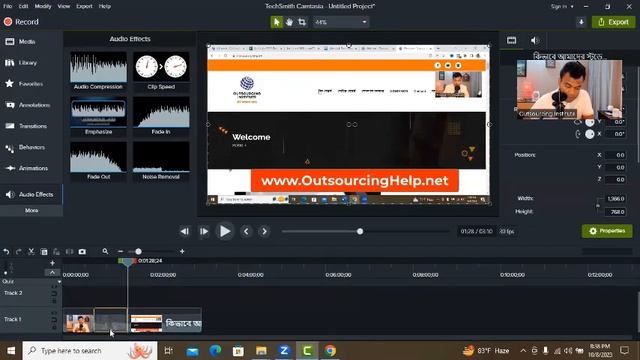Click the Copy icon in timeline toolbar
Image resolution: width=640 pixels, height=360 pixels.
click(x=44, y=252)
